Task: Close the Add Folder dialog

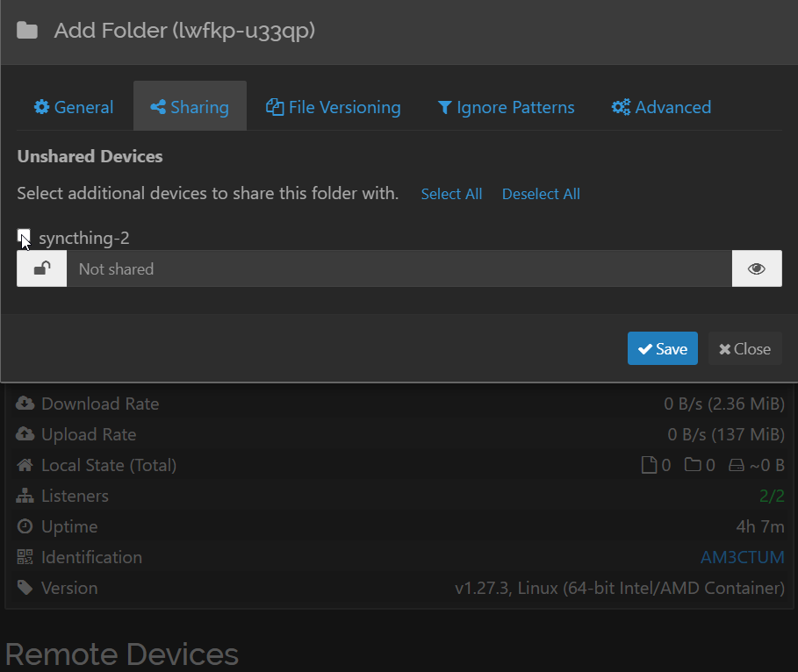Action: point(744,348)
